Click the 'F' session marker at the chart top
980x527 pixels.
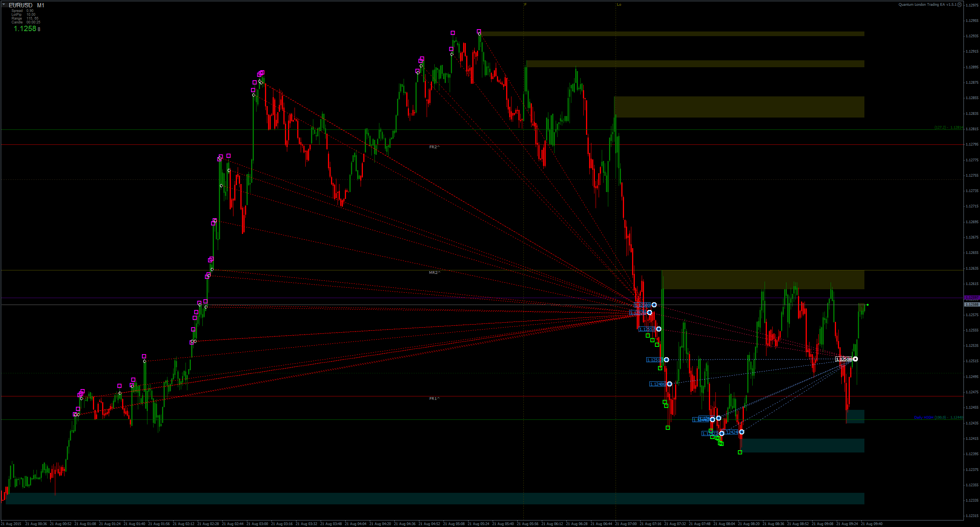click(x=525, y=5)
